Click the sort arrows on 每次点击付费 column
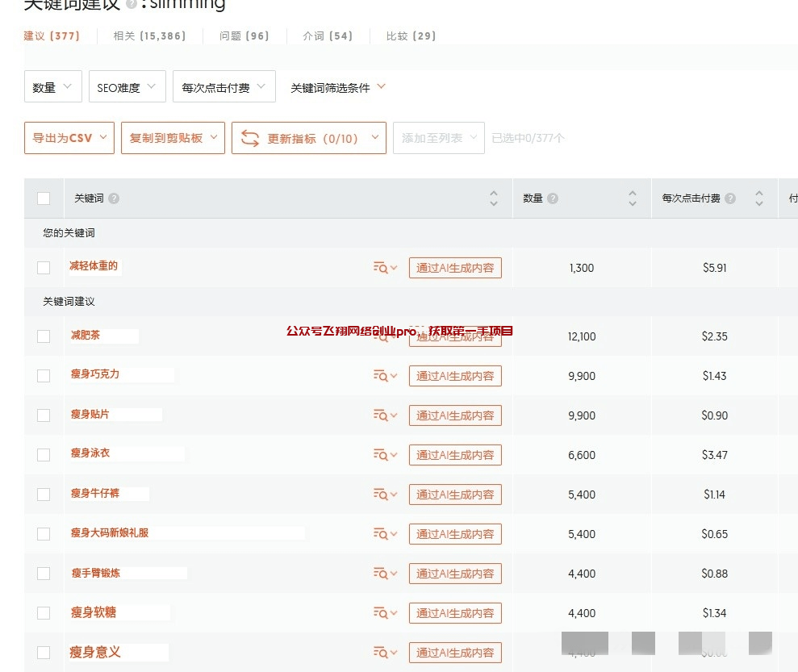Viewport: 798px width, 672px height. 758,198
